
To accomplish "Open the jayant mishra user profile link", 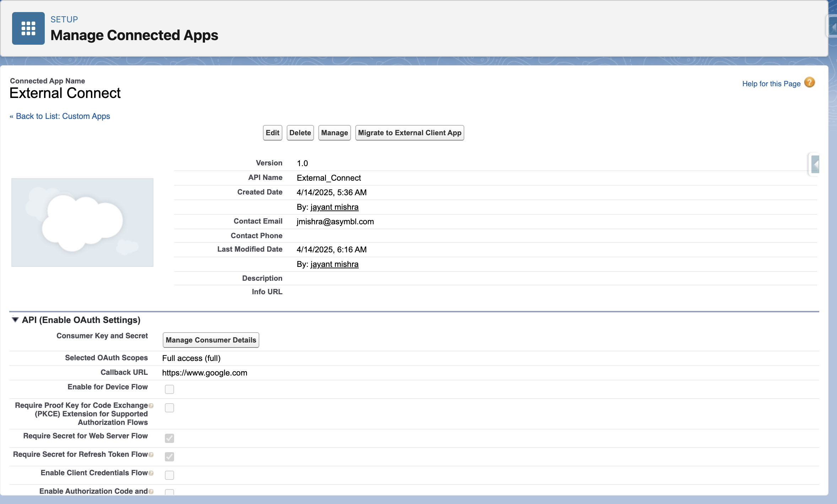I will [x=334, y=207].
